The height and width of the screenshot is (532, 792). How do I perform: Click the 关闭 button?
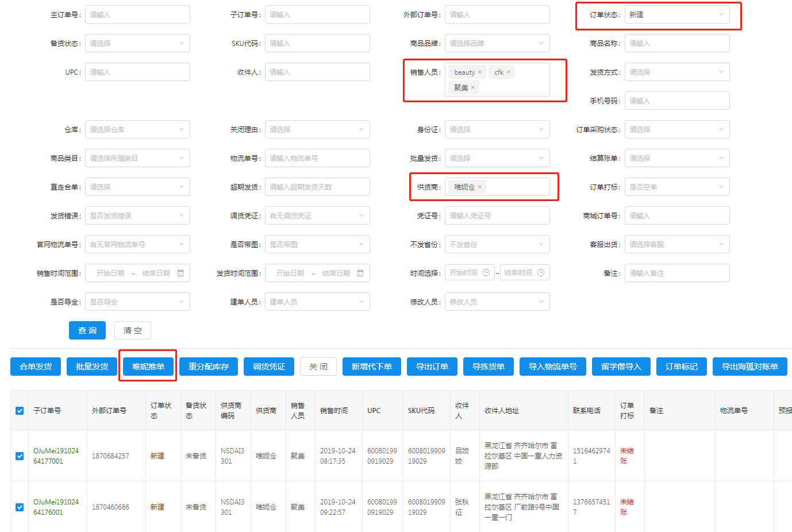coord(318,367)
